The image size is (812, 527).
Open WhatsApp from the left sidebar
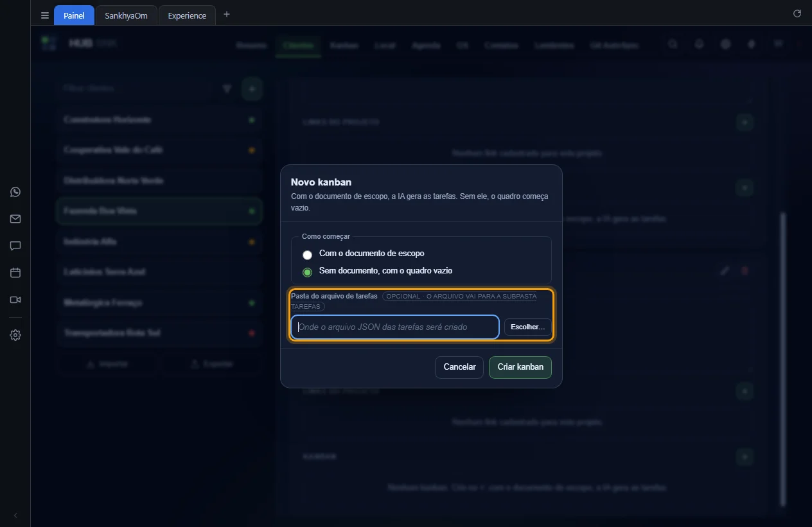coord(15,192)
